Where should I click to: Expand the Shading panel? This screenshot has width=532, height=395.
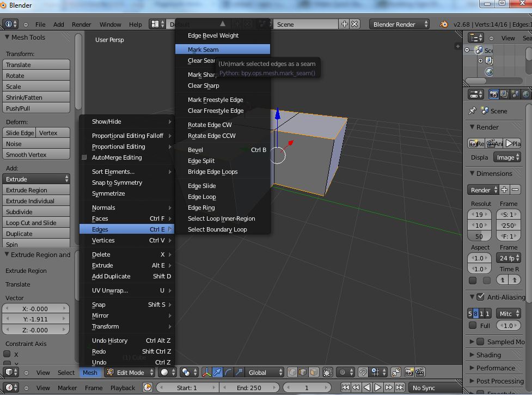tap(472, 355)
